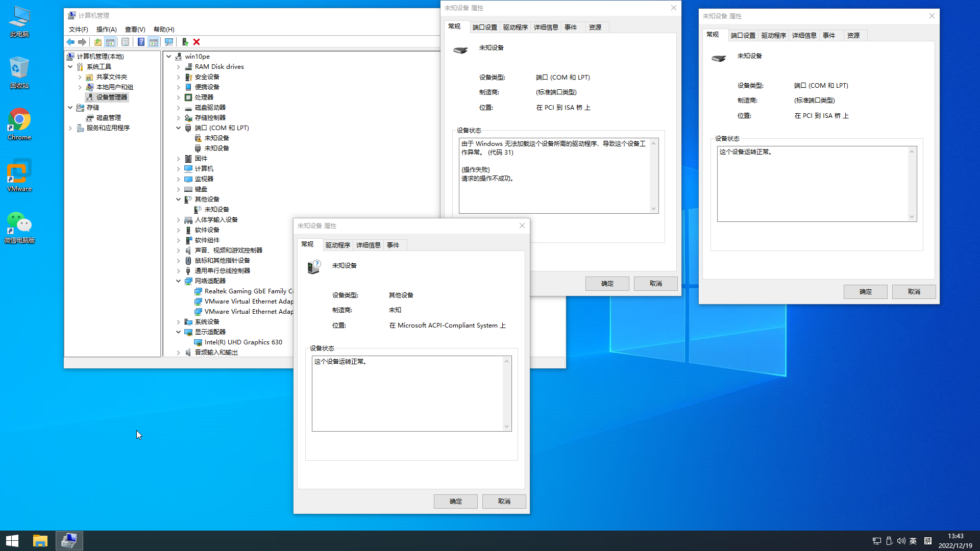Screen dimensions: 980x551
Task: Click Scan for hardware changes icon
Action: (x=169, y=42)
